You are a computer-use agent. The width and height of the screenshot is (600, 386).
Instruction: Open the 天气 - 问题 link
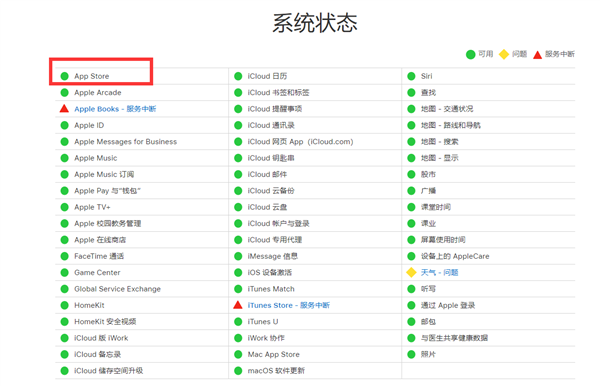click(x=440, y=272)
